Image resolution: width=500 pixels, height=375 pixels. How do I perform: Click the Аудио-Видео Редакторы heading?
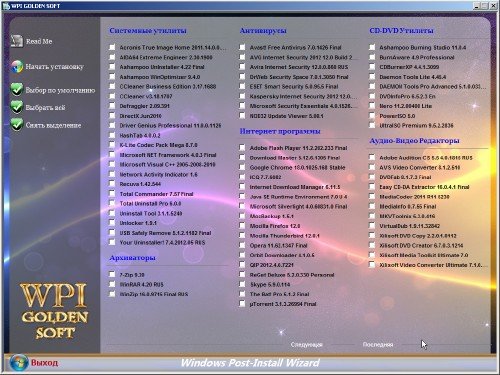click(x=414, y=141)
